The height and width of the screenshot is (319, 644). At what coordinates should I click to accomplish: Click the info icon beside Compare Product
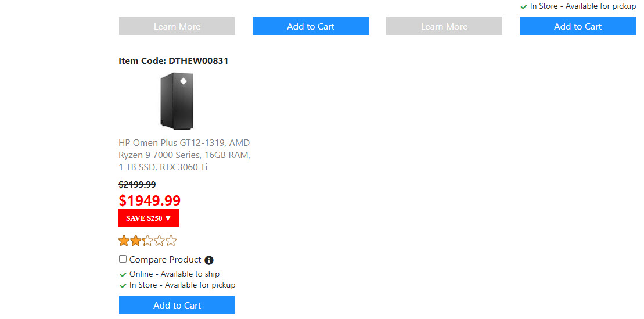tap(209, 260)
